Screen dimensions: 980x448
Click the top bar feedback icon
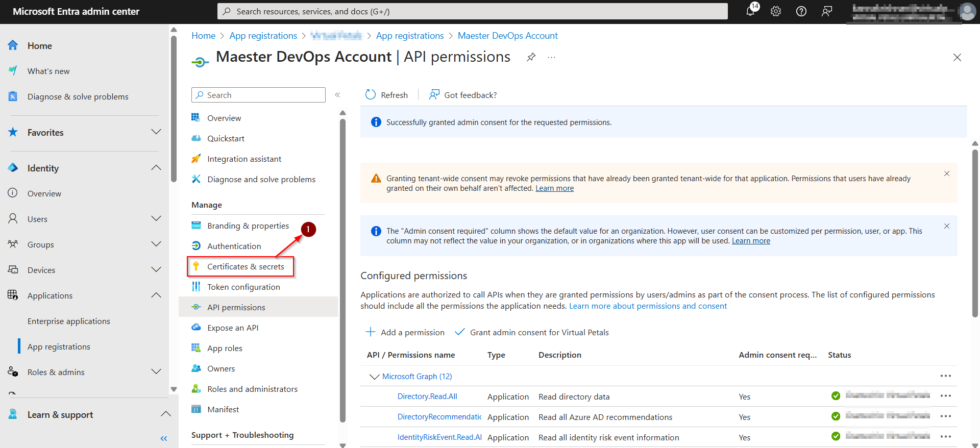pyautogui.click(x=827, y=11)
